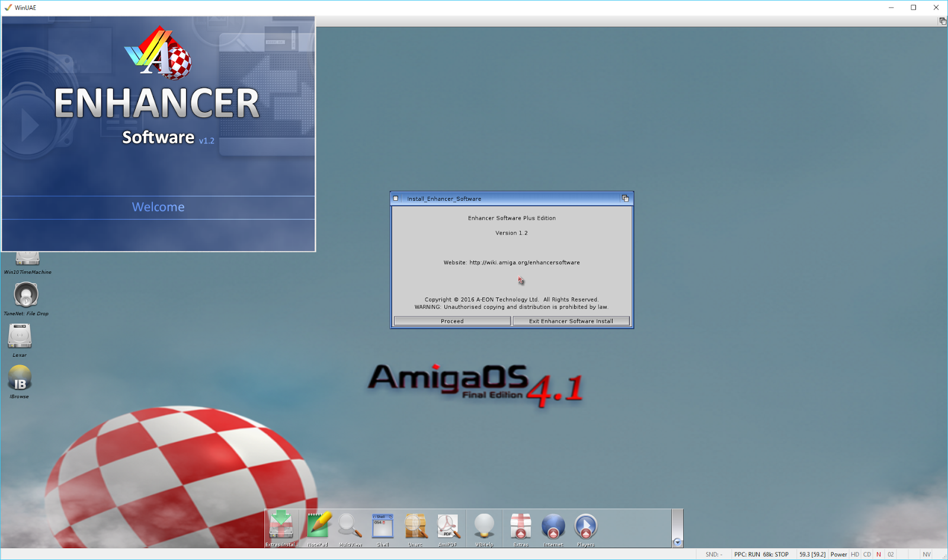
Task: Maximize the WinUAE window
Action: point(914,8)
